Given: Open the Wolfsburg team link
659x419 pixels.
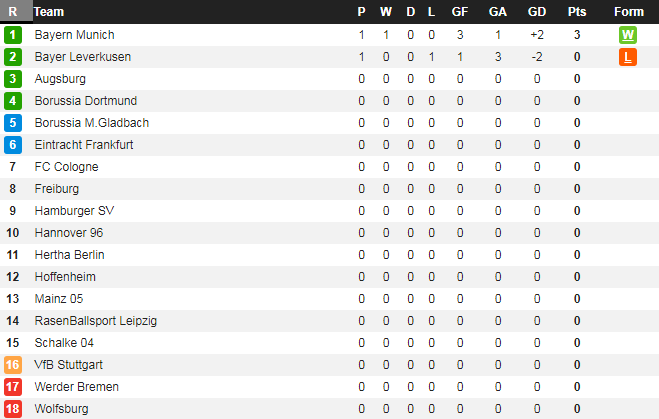Looking at the screenshot, I should [x=62, y=409].
